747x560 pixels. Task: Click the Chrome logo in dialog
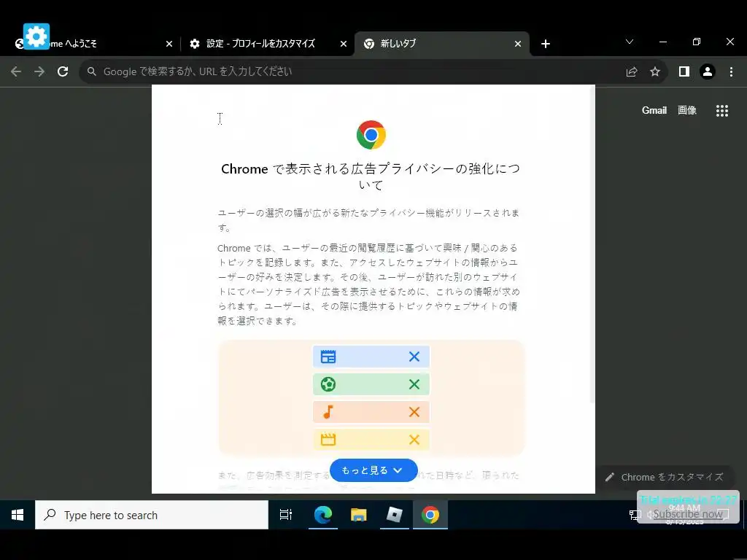click(371, 135)
